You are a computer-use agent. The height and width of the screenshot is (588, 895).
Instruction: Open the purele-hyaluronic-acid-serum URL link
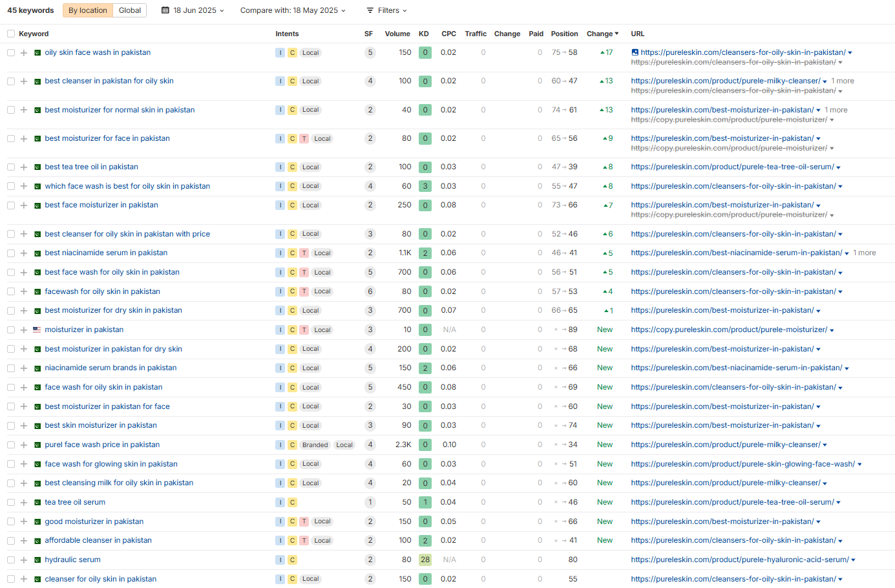pos(739,560)
